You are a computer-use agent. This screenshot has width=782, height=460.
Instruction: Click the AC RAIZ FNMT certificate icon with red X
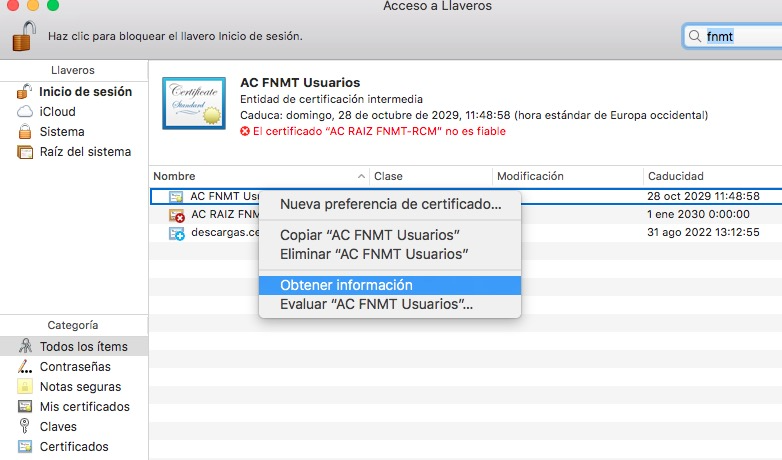(x=177, y=215)
